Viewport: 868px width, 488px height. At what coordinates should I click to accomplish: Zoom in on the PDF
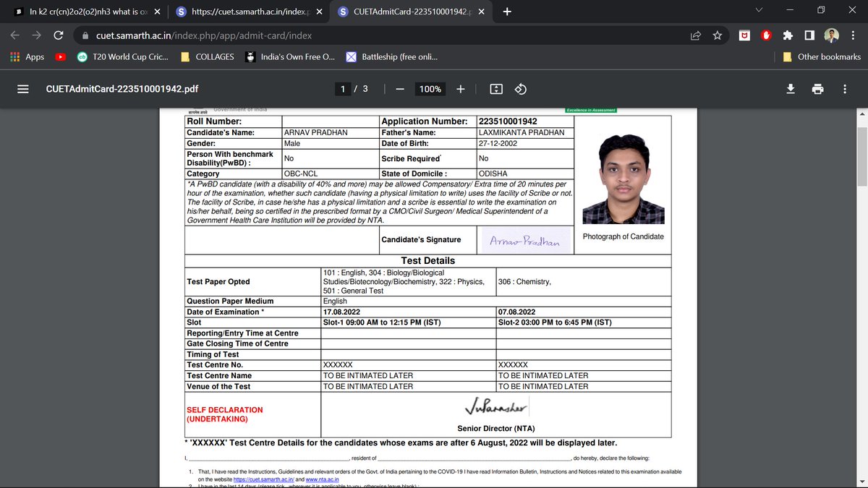point(461,89)
